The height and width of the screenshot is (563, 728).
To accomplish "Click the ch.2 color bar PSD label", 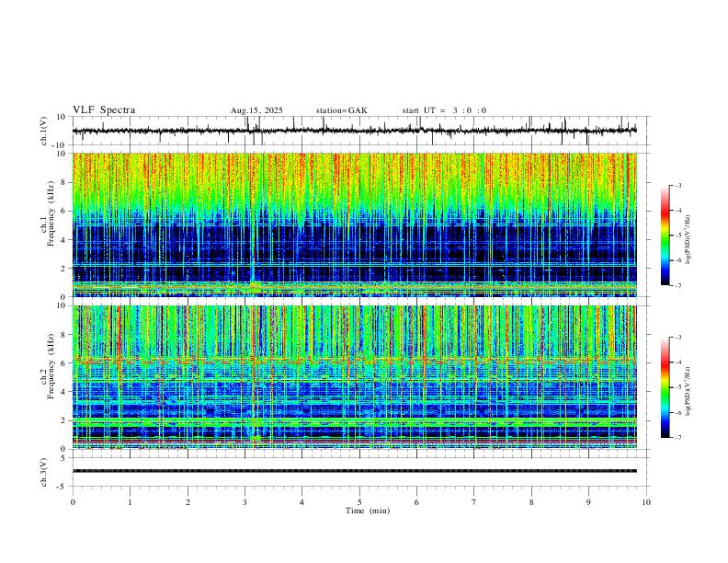I will click(x=688, y=392).
